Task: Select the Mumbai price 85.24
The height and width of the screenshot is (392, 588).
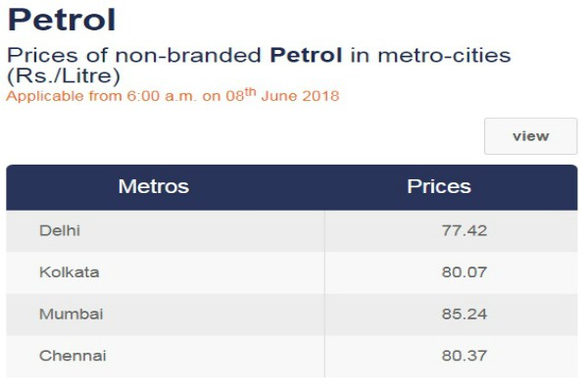Action: coord(465,314)
